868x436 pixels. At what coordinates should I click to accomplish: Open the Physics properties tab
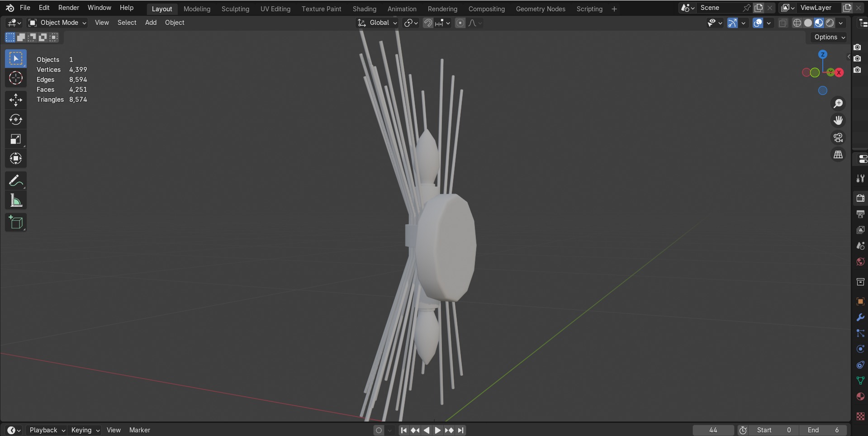click(860, 349)
